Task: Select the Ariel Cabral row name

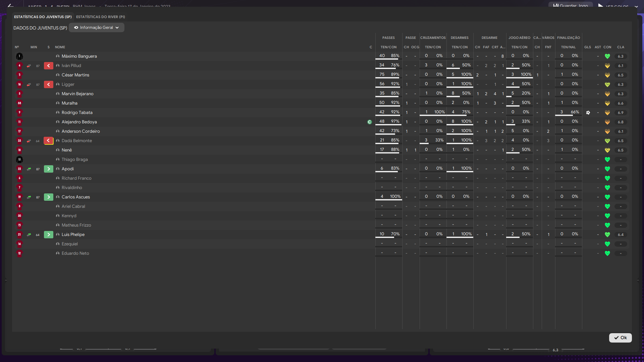Action: pyautogui.click(x=73, y=206)
